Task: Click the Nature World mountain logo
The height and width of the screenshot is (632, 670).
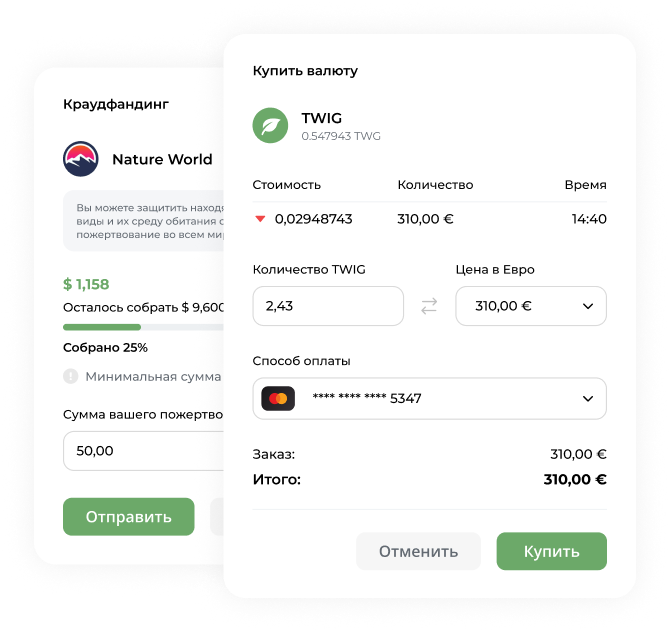Action: (81, 159)
